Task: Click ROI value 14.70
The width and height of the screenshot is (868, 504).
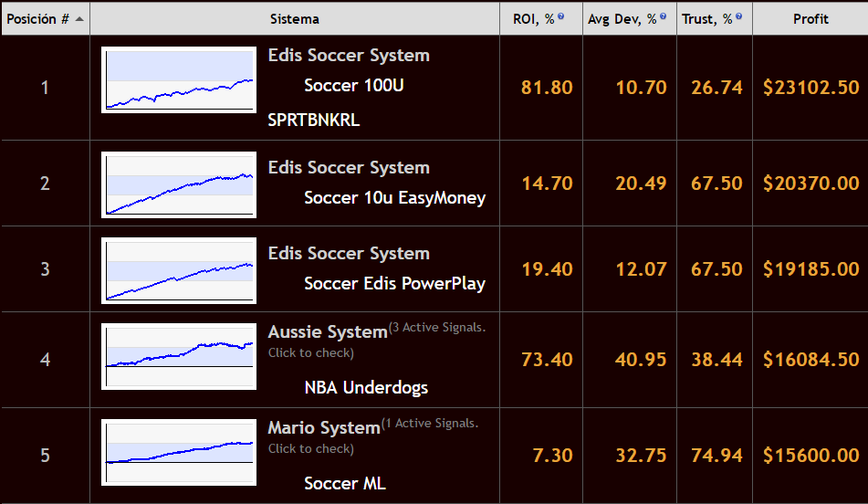Action: (x=547, y=184)
